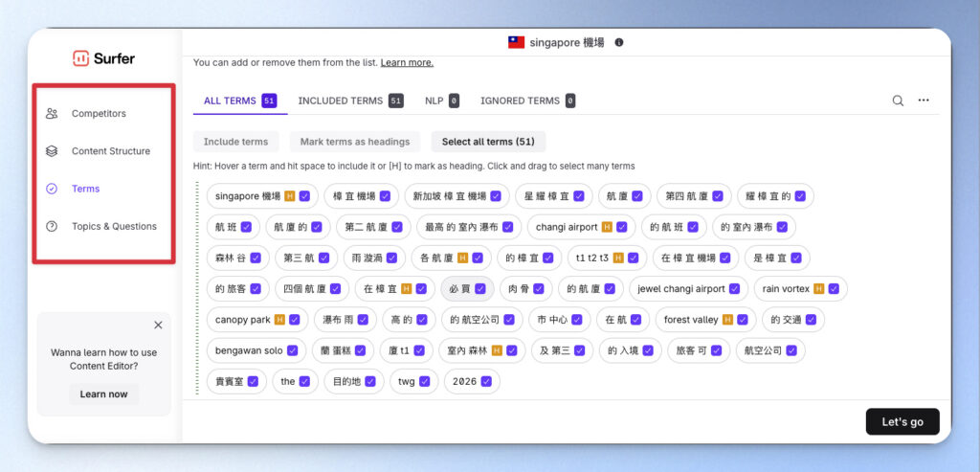Open the three-dot more options menu
The width and height of the screenshot is (980, 472).
point(924,101)
